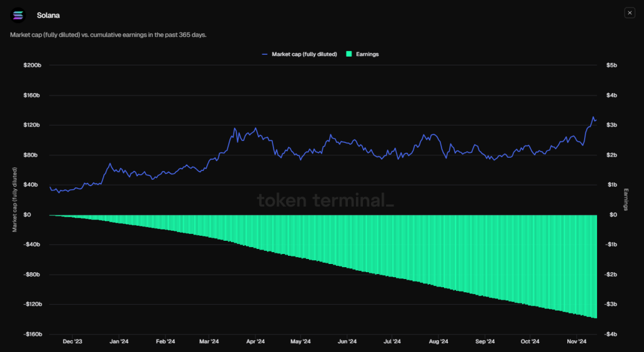Click the $200b left axis label
644x352 pixels.
click(31, 65)
